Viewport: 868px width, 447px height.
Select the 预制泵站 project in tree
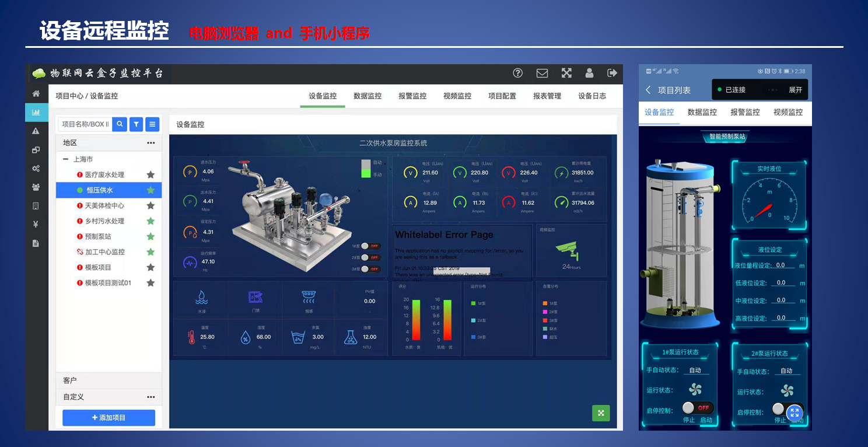tap(98, 236)
